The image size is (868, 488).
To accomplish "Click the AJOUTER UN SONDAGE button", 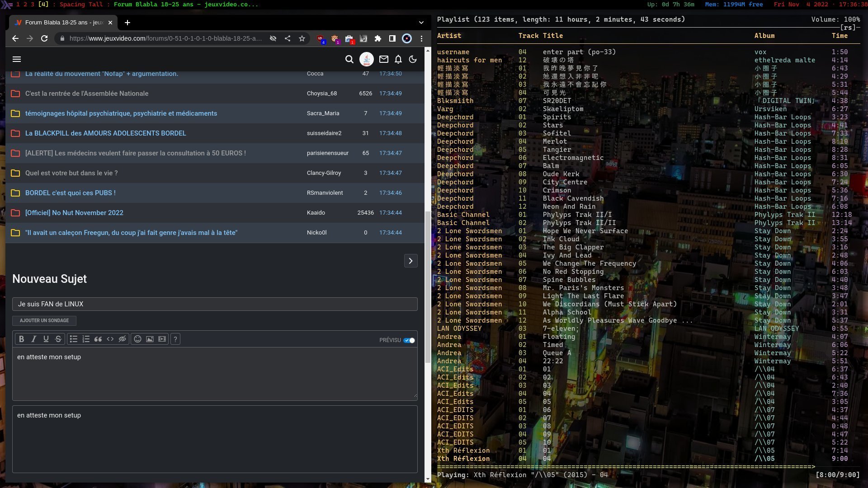I will pos(44,320).
